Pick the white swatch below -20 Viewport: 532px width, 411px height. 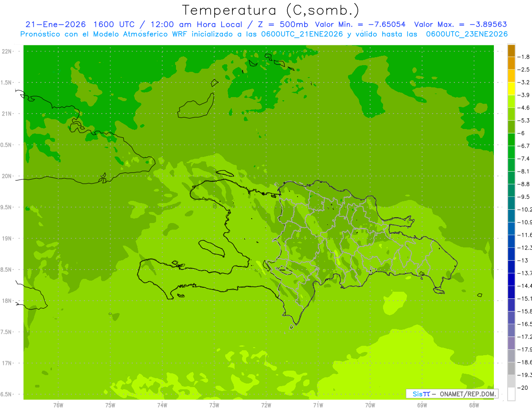[x=511, y=394]
